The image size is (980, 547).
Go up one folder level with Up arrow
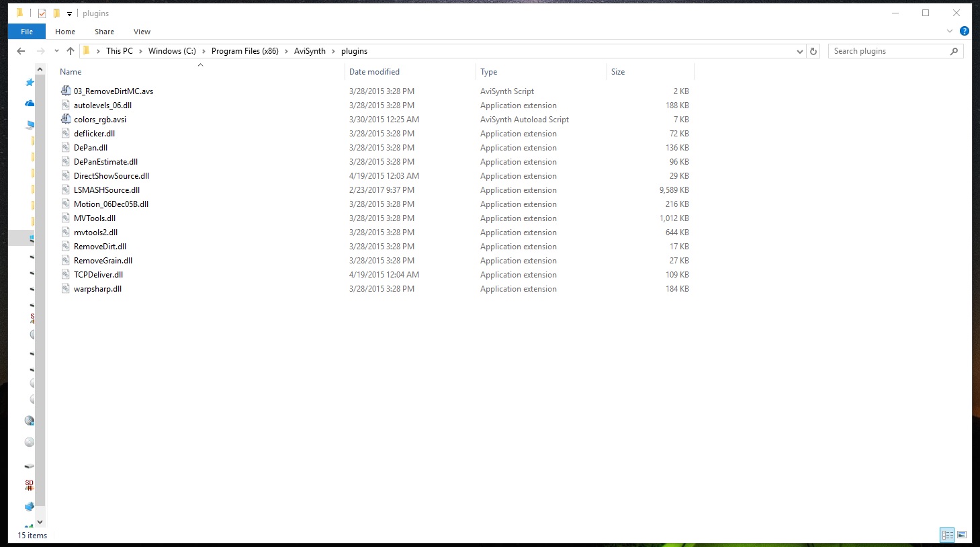71,51
